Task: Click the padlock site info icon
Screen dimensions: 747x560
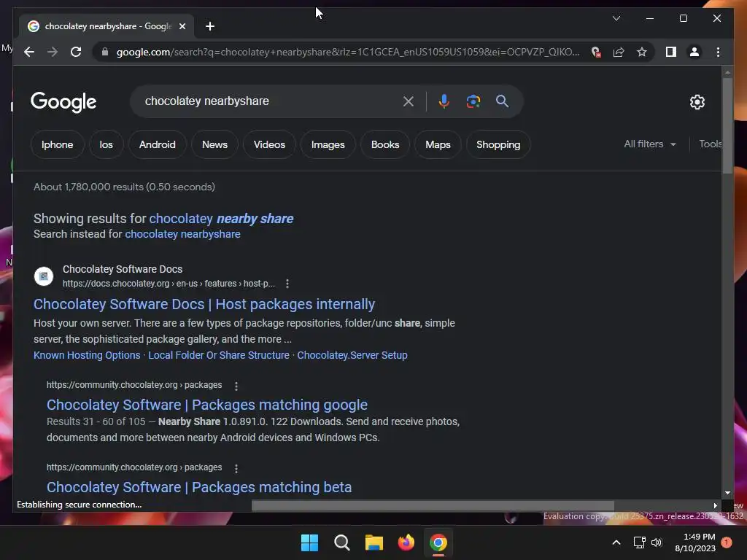Action: point(105,52)
